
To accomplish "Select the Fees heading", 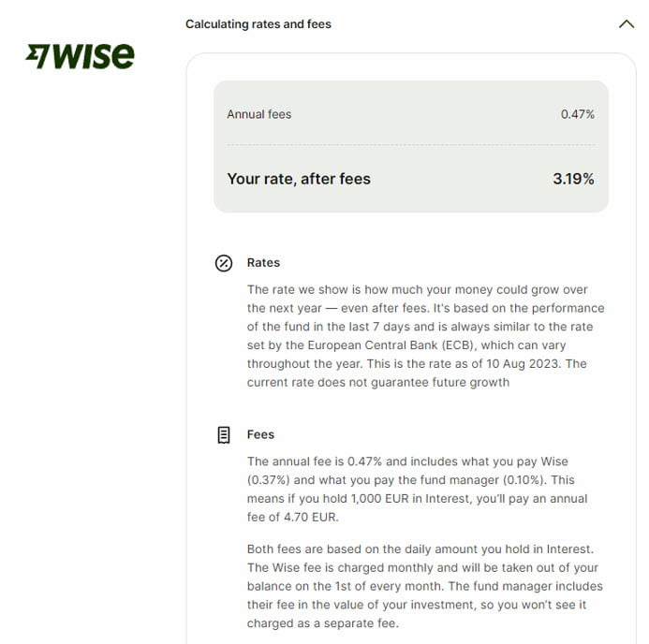I will (260, 434).
